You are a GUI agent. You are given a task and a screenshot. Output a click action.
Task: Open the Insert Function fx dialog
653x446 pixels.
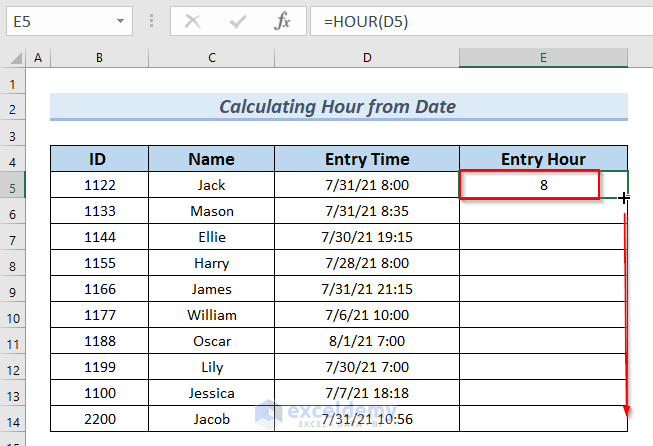click(x=283, y=20)
